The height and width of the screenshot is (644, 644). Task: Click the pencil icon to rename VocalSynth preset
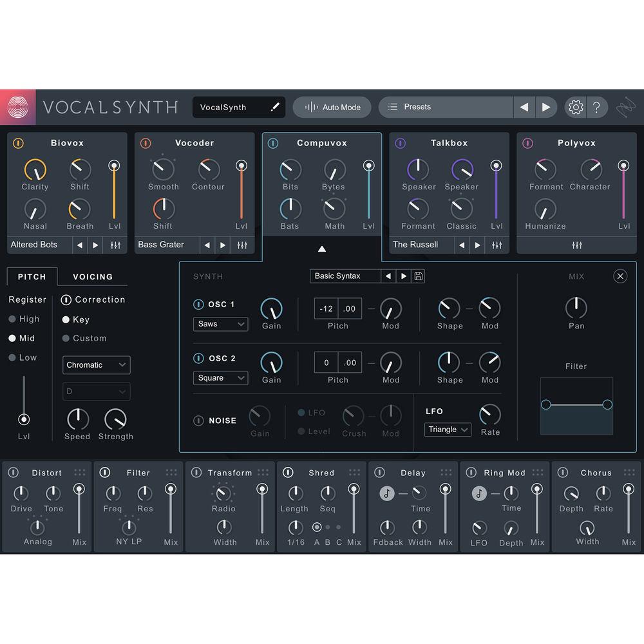coord(276,107)
